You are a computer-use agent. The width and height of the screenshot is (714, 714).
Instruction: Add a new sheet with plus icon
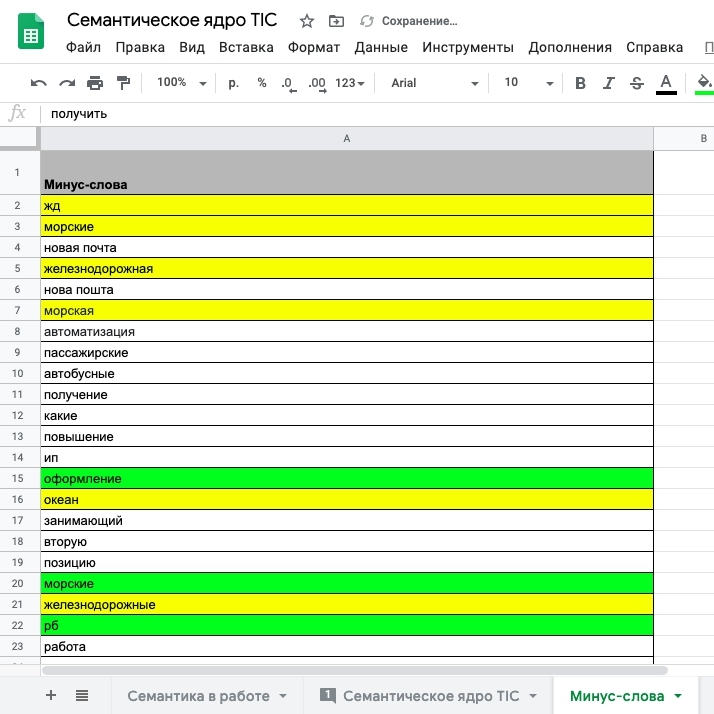pyautogui.click(x=51, y=695)
